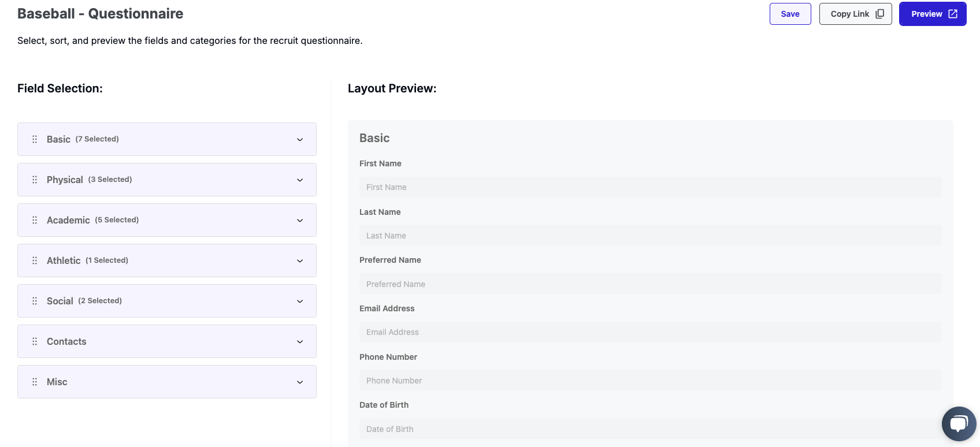Screen dimensions: 980x447
Task: Expand the Misc section arrow
Action: (x=300, y=382)
